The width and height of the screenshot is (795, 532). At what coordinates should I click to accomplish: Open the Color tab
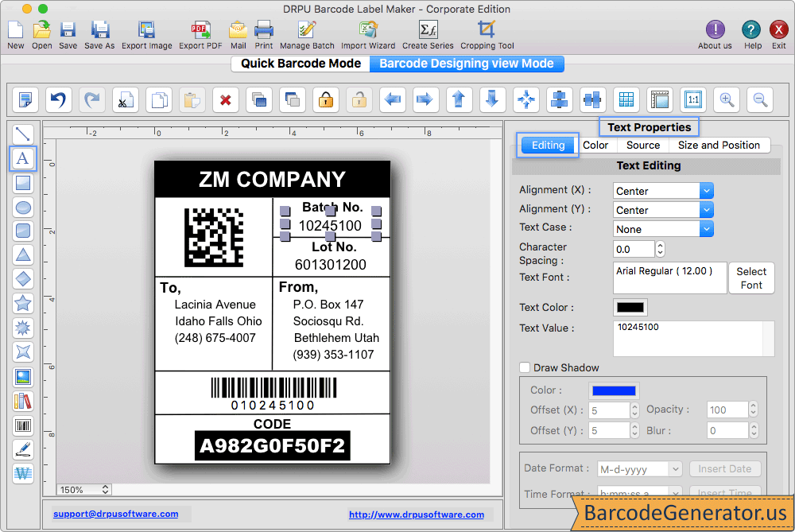595,145
